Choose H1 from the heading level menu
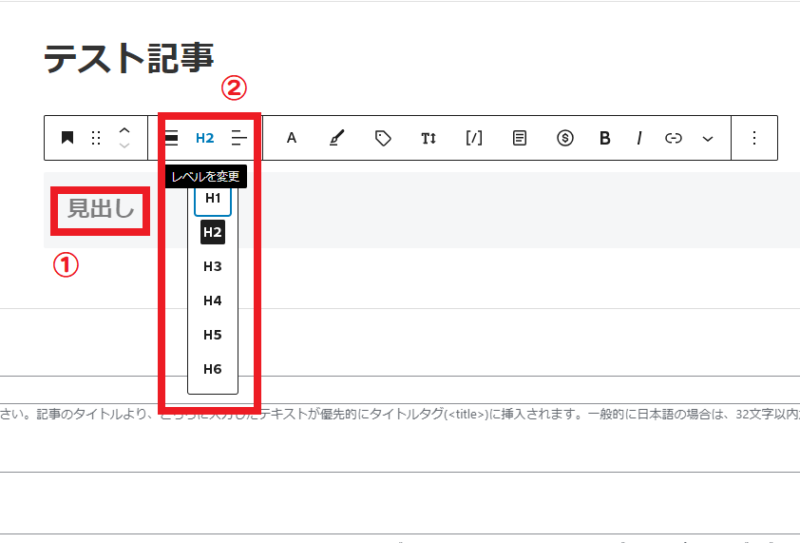The height and width of the screenshot is (543, 800). tap(212, 198)
